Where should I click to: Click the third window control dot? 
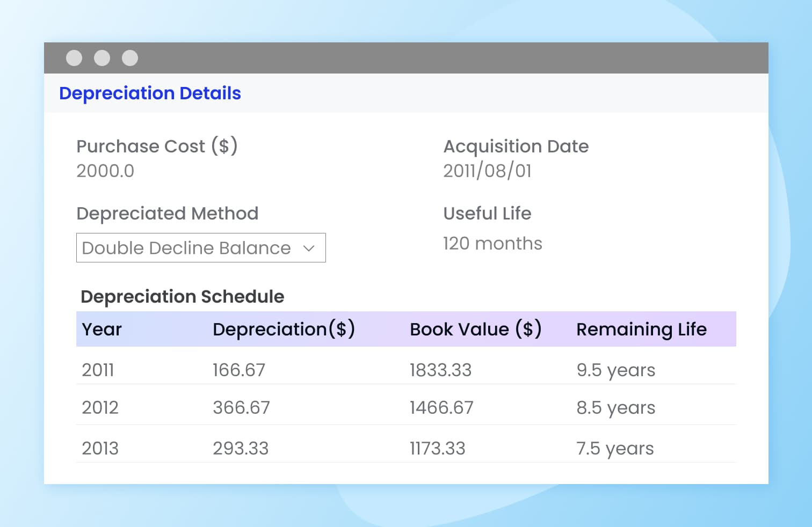point(130,58)
